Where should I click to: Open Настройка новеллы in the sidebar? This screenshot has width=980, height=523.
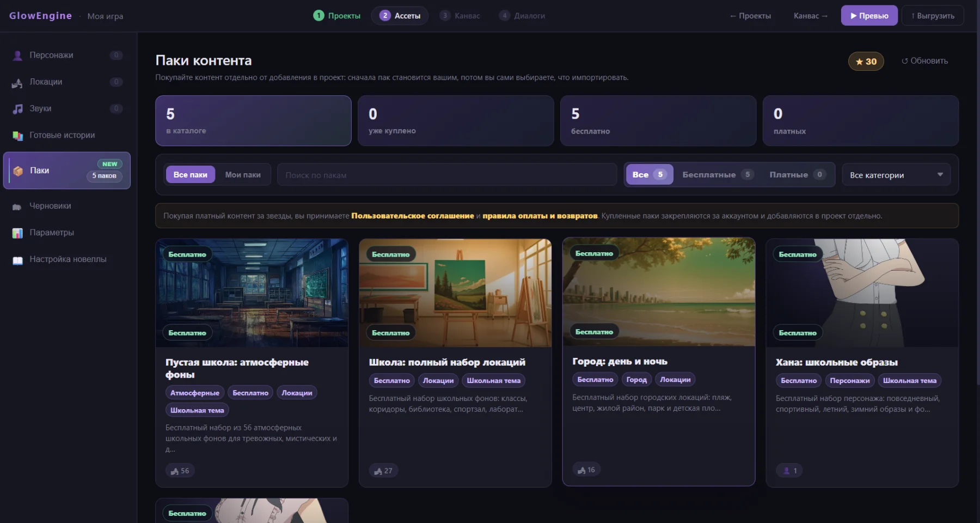(66, 259)
